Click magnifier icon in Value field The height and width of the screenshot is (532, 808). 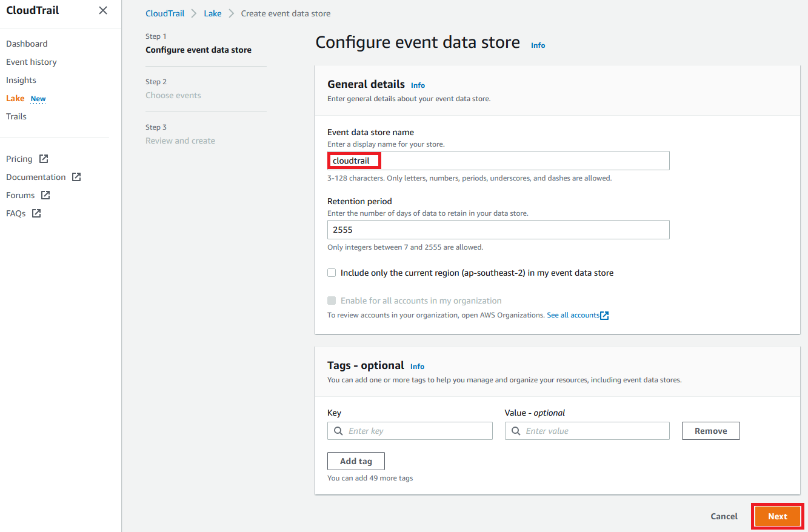[x=516, y=431]
